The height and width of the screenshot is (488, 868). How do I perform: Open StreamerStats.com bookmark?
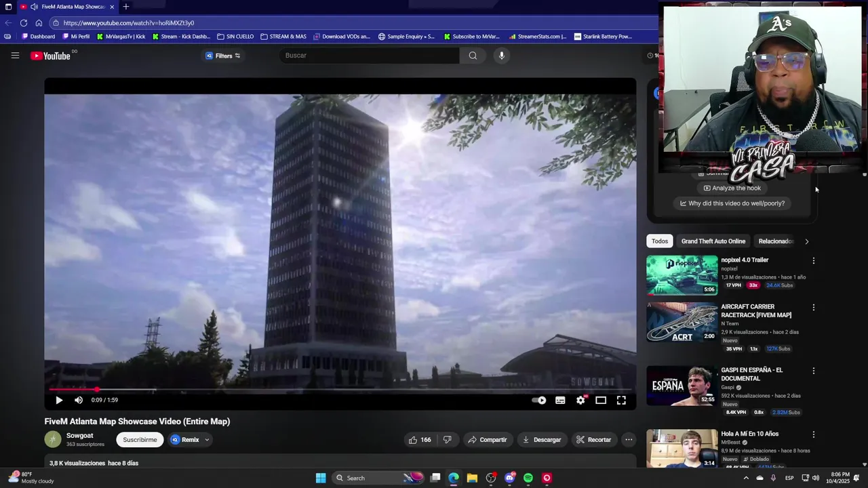(x=537, y=37)
